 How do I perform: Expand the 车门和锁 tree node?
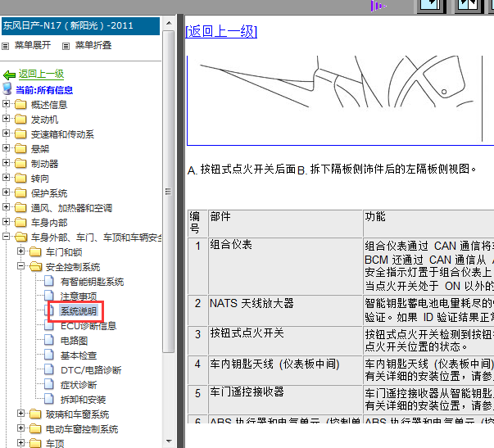20,251
